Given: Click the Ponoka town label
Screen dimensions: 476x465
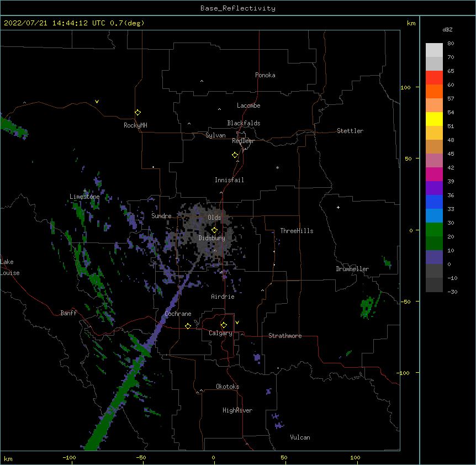Looking at the screenshot, I should [x=265, y=75].
